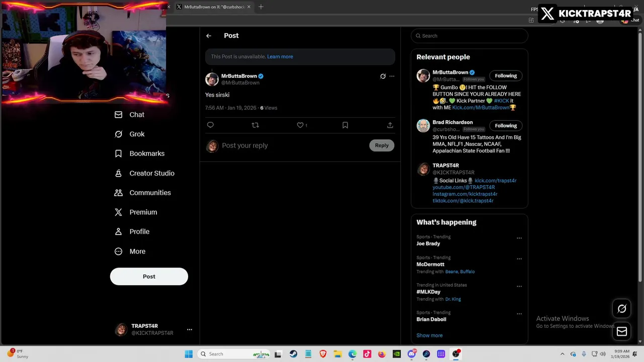644x362 pixels.
Task: Open options for #MLKDay trend
Action: (x=519, y=287)
